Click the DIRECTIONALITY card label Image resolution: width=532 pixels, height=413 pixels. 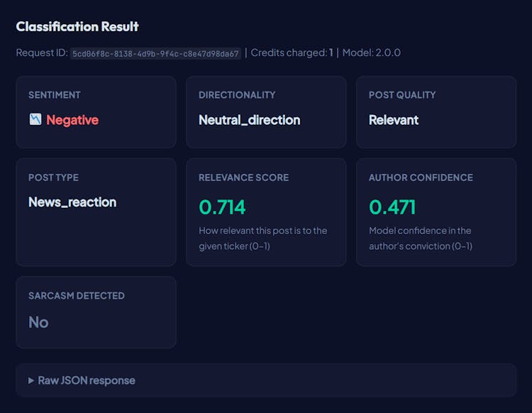(x=237, y=95)
